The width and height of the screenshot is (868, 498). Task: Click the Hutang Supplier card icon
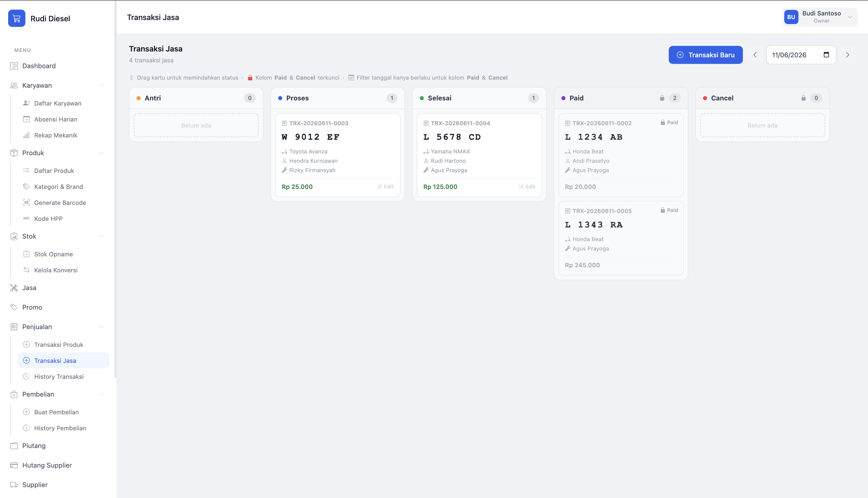(14, 465)
